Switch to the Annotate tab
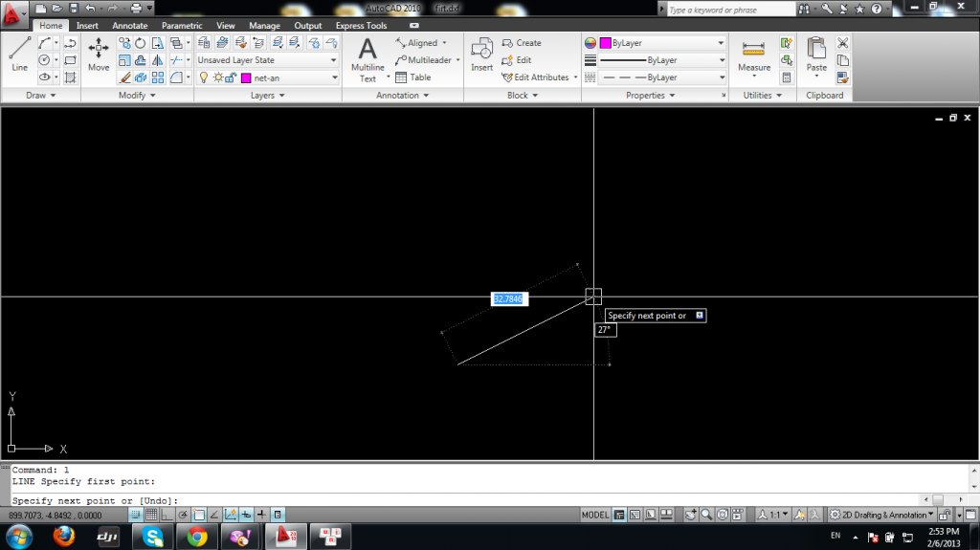 click(130, 26)
